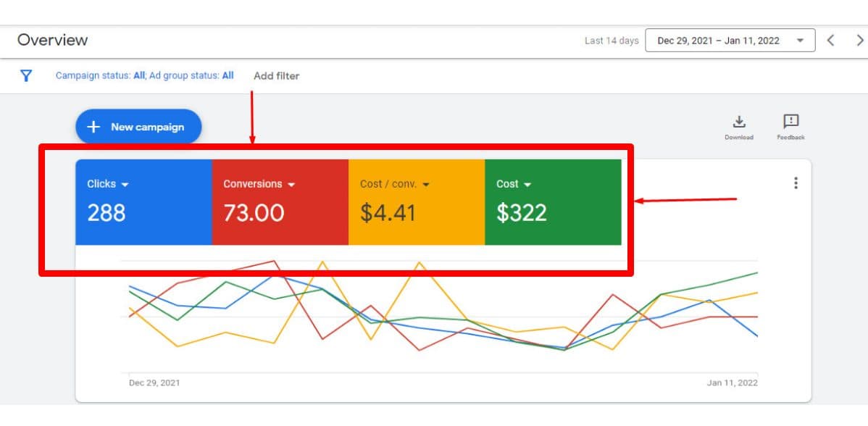Click the Last 14 days label
This screenshot has width=868, height=426.
point(612,41)
